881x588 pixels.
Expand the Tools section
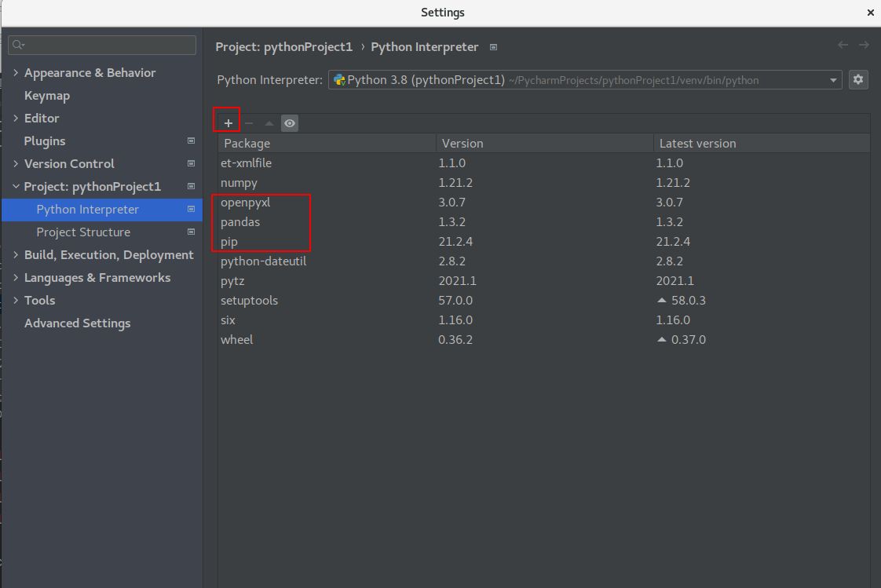click(16, 300)
